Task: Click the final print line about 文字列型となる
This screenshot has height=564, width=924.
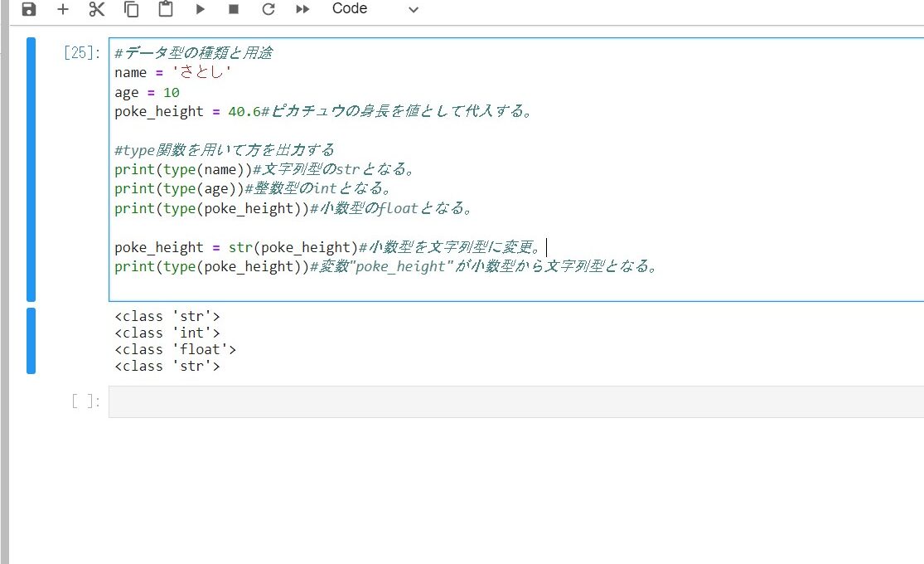Action: [385, 267]
